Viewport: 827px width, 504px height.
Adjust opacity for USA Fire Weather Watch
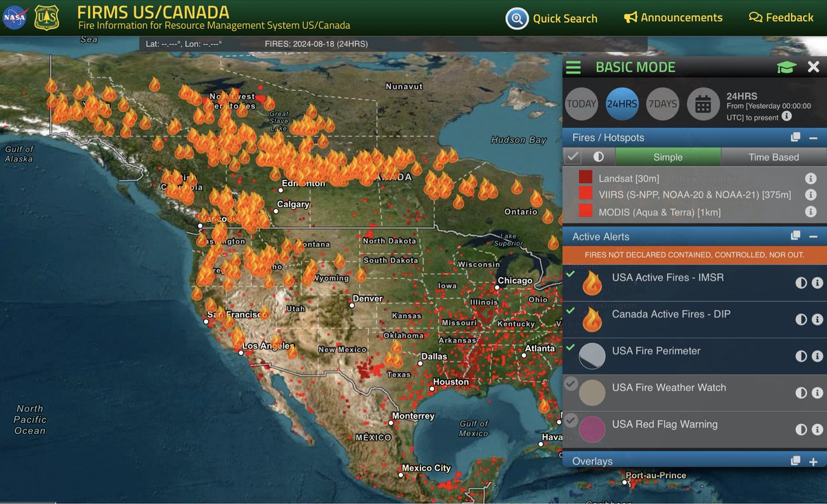point(801,392)
